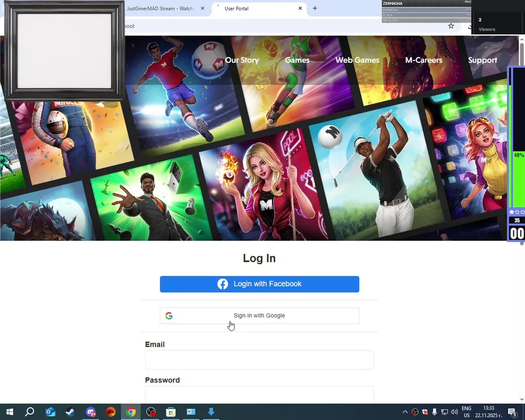
Task: Open the Windows Start menu
Action: 10,412
